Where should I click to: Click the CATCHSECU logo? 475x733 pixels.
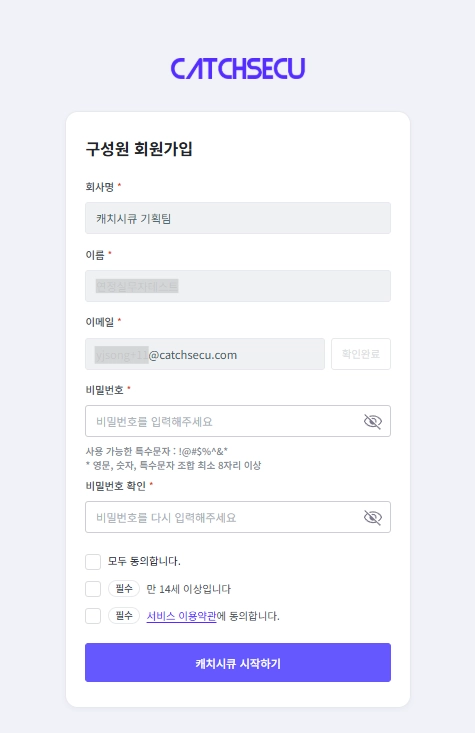coord(238,69)
